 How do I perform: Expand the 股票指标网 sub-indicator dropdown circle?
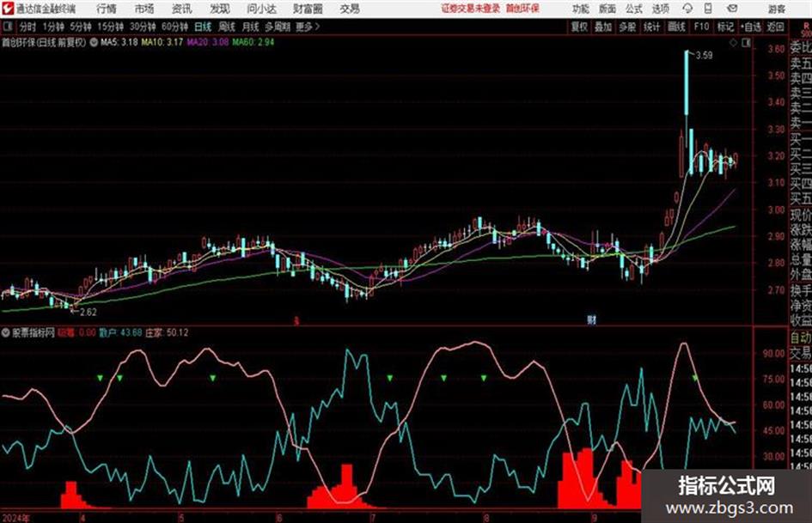click(6, 332)
